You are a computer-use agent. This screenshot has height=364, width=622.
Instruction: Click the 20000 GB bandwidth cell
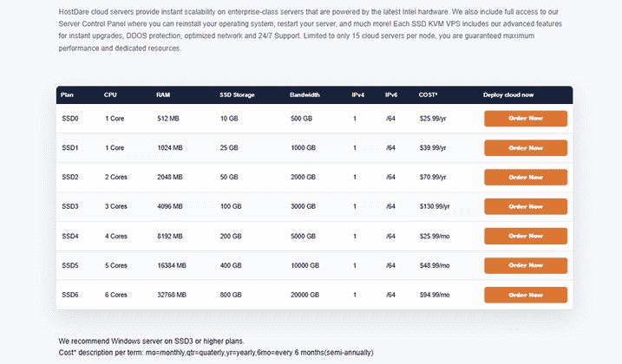[x=305, y=295]
